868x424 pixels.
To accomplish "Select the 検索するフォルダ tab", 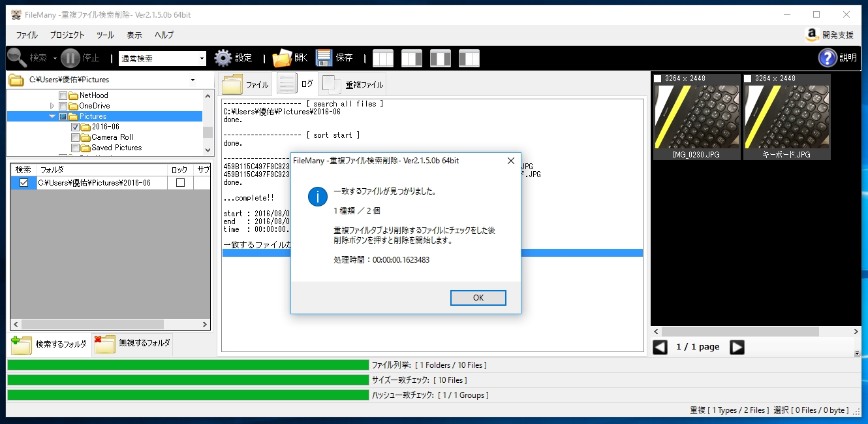I will [50, 344].
